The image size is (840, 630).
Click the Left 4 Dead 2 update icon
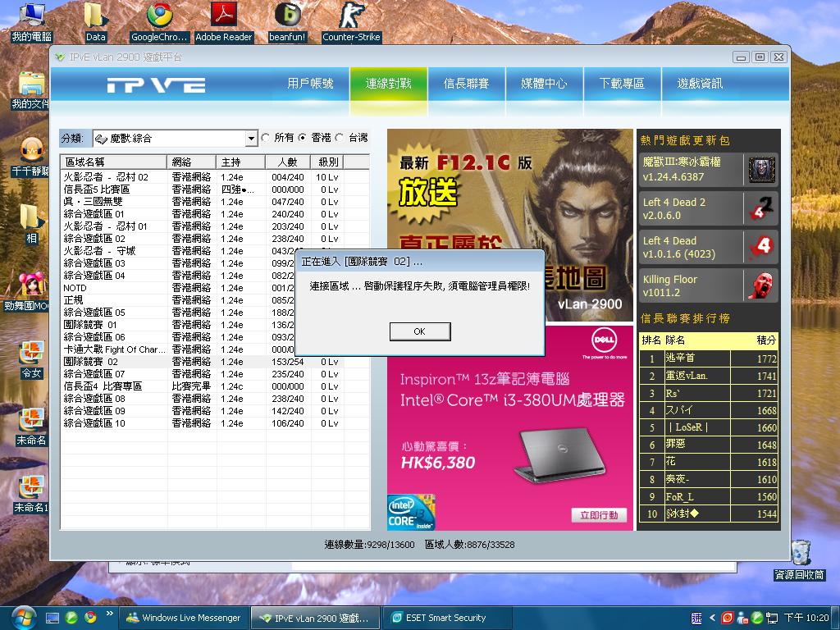click(762, 208)
